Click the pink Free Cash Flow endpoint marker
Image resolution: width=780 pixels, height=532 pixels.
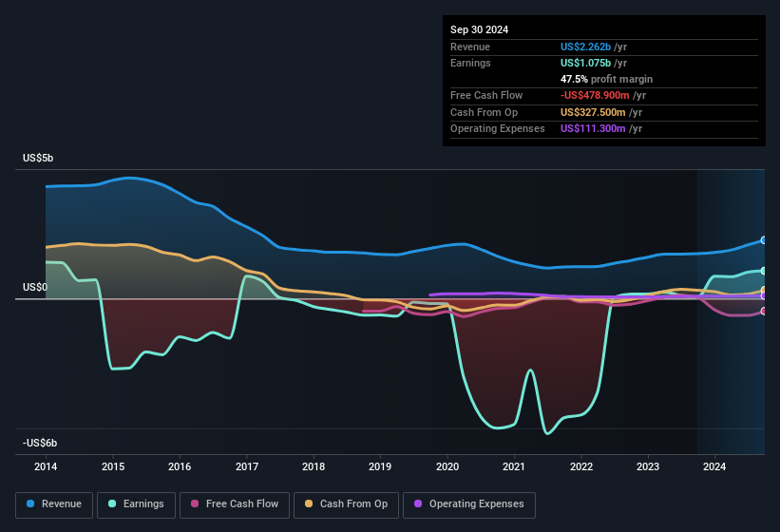point(764,311)
